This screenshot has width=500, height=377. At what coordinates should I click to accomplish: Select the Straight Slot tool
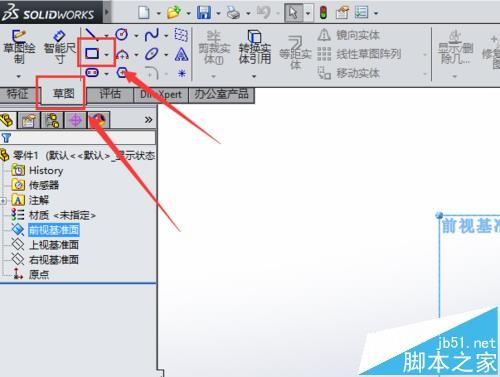(x=92, y=72)
